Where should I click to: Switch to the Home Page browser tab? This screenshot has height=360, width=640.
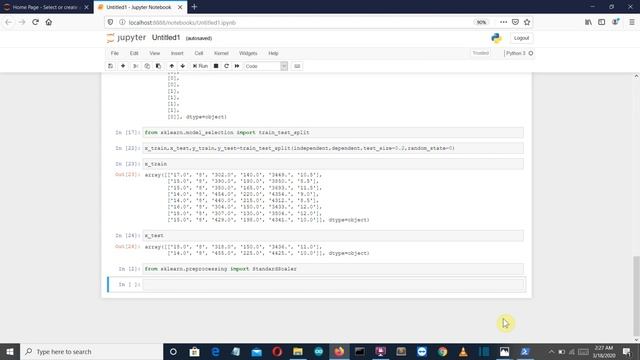[45, 7]
